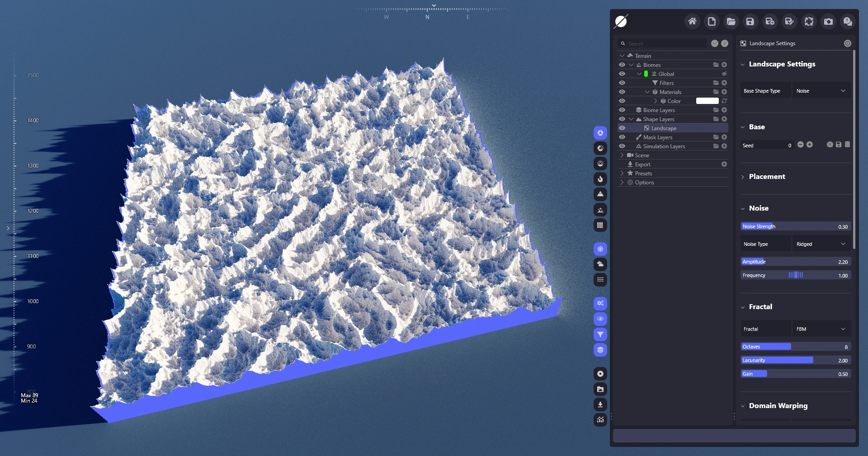Expand the Scene tree item
868x456 pixels.
622,155
